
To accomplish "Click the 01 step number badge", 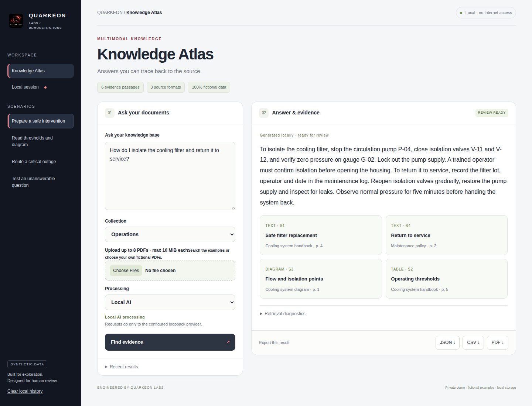I will coord(110,113).
